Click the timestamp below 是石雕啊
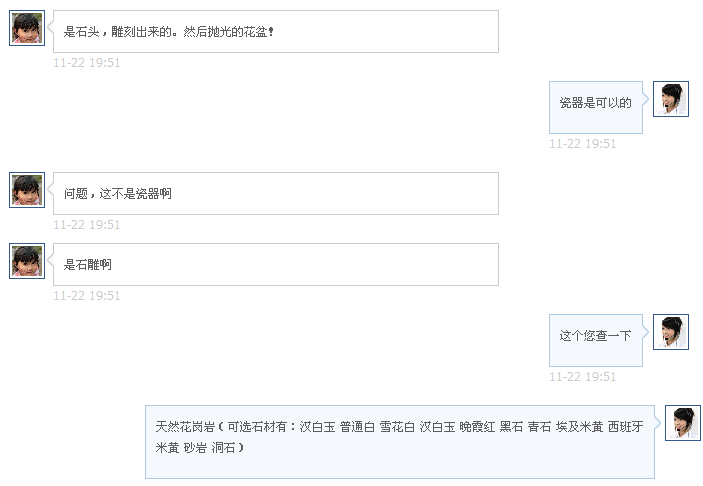The width and height of the screenshot is (703, 486). [87, 296]
